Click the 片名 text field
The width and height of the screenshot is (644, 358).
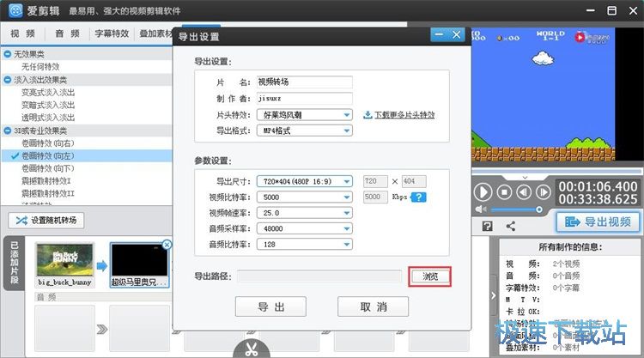click(x=304, y=82)
